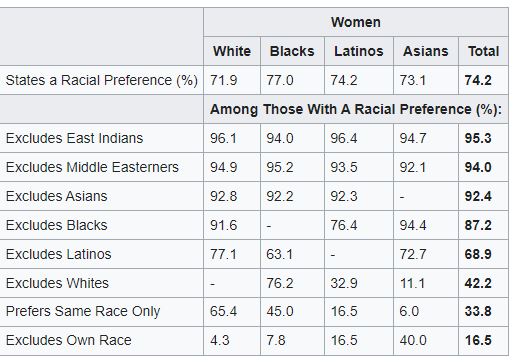Click the Excludes Own Race row label
The image size is (520, 363).
(69, 340)
